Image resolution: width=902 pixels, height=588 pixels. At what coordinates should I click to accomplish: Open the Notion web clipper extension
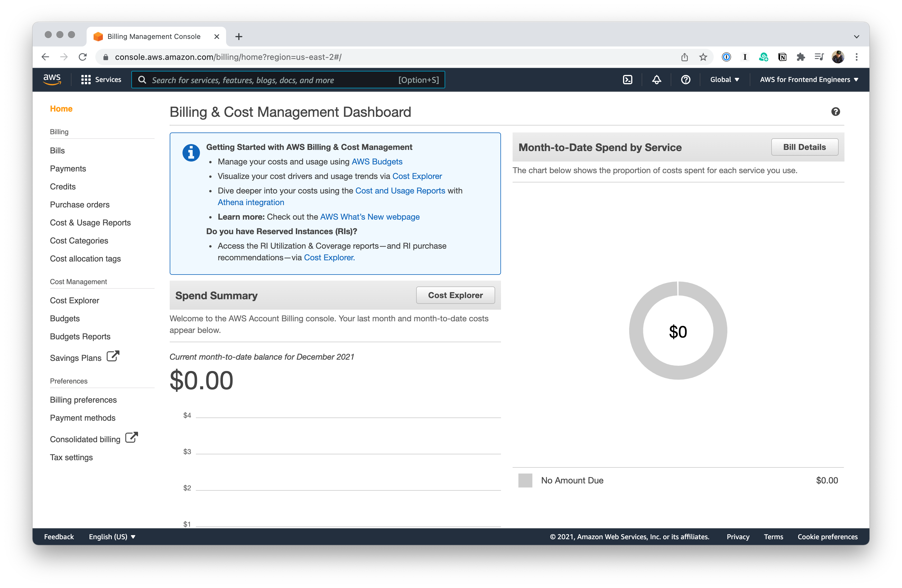coord(782,57)
